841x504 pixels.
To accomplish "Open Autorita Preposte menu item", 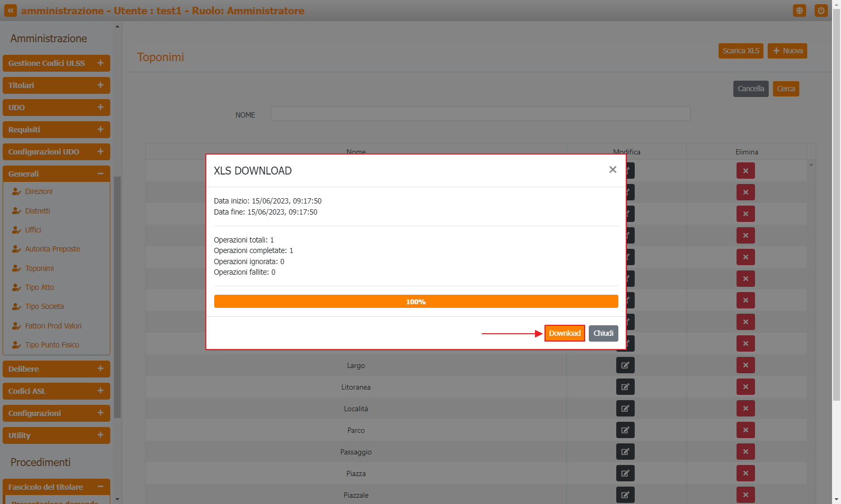I will click(52, 249).
